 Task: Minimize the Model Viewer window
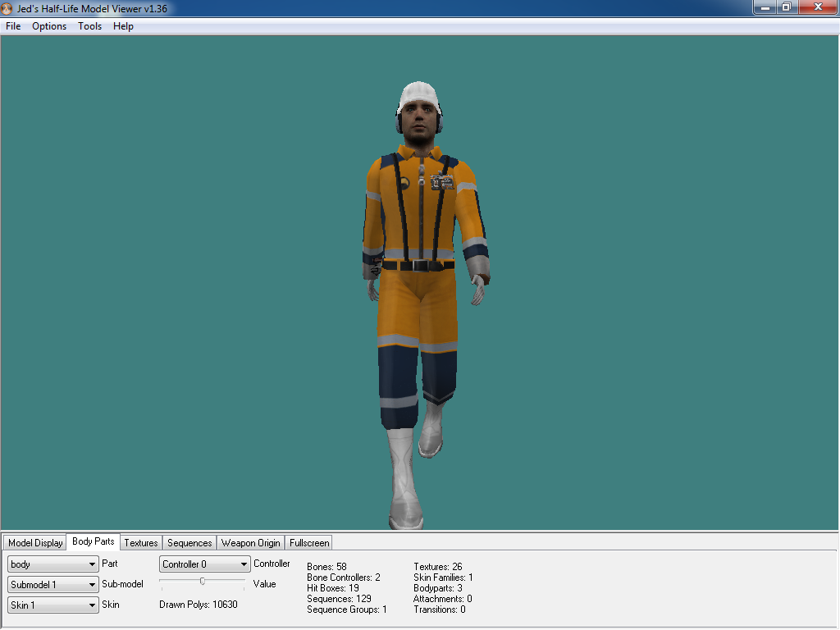765,7
